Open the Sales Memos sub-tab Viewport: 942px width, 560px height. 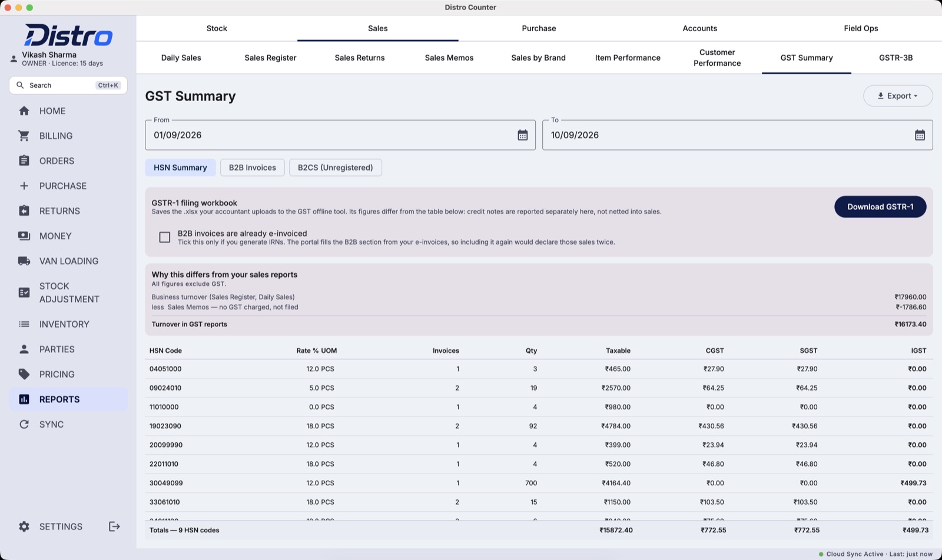tap(449, 58)
